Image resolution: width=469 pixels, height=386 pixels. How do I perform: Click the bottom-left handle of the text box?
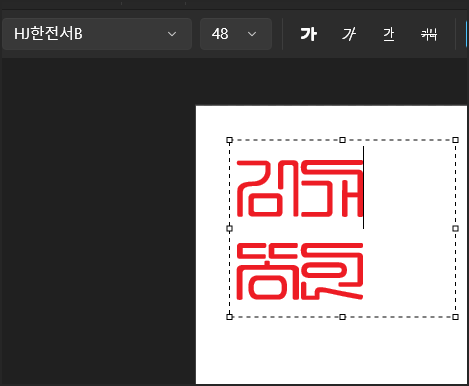pos(229,317)
